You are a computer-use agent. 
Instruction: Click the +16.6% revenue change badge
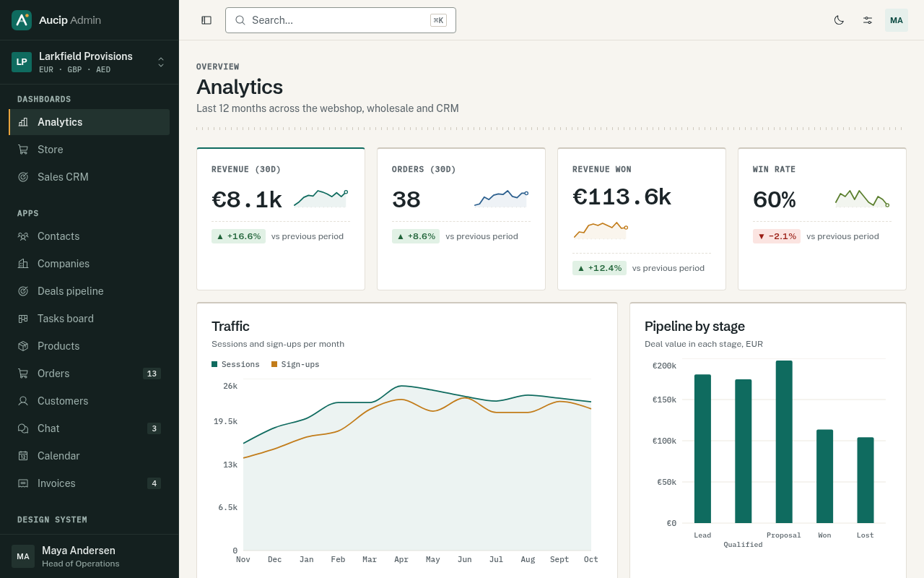click(x=238, y=236)
